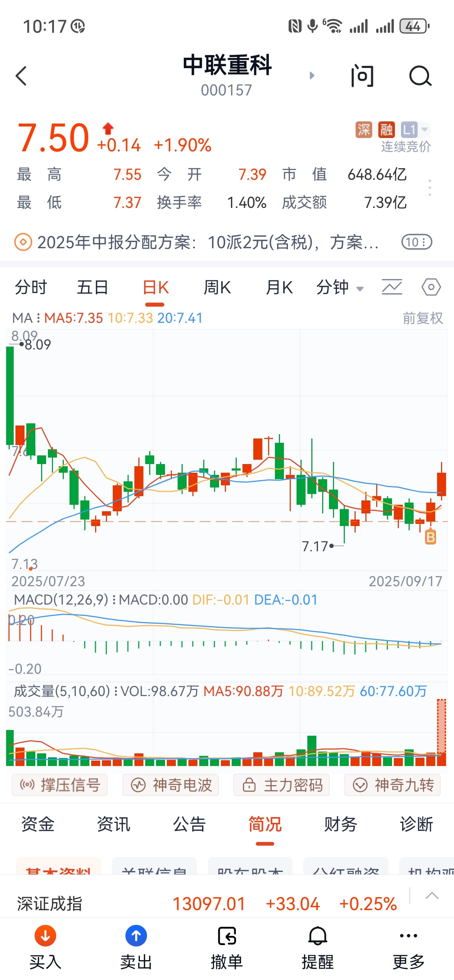Change the 前复权 adjustment mode

click(423, 318)
